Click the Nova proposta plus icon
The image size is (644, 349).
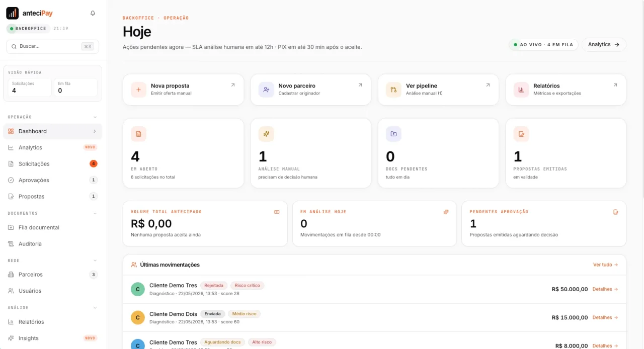(138, 90)
